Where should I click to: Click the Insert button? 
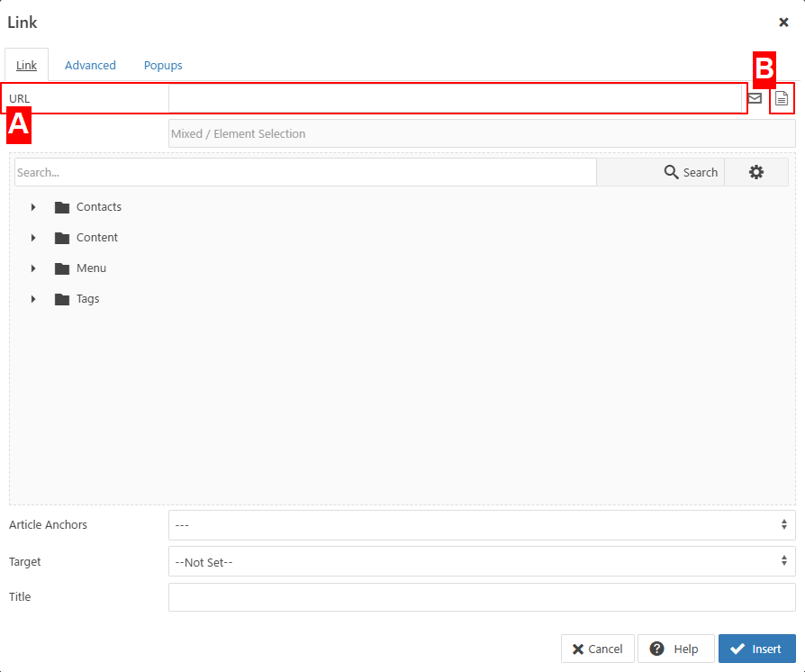pos(756,649)
